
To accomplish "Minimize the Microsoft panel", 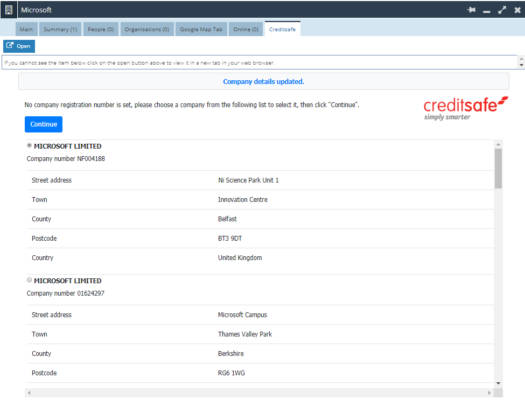I will pyautogui.click(x=486, y=11).
